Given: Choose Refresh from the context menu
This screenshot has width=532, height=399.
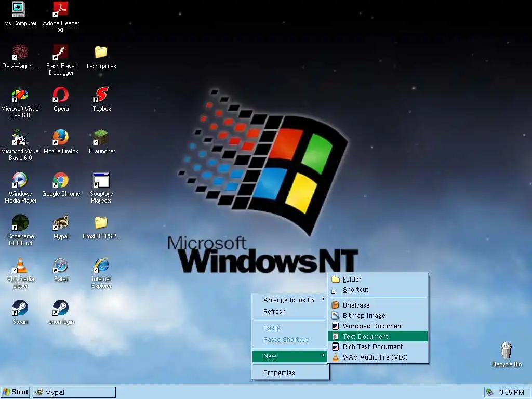Looking at the screenshot, I should pos(290,312).
